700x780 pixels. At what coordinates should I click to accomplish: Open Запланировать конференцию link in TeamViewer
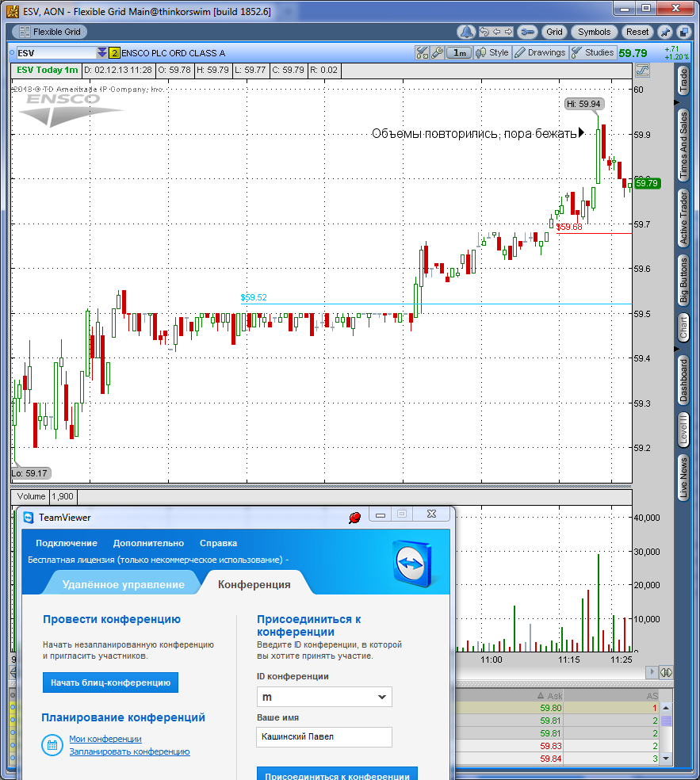(x=129, y=751)
